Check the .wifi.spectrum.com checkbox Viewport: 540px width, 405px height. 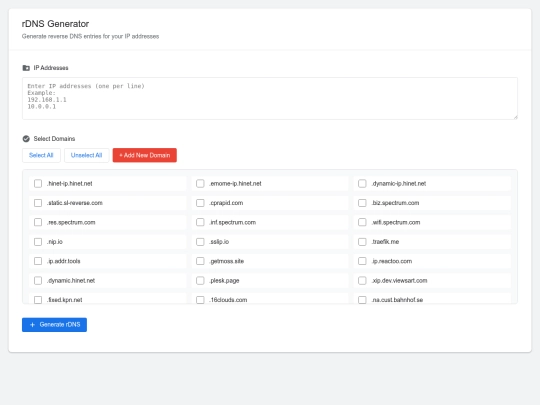tap(362, 222)
